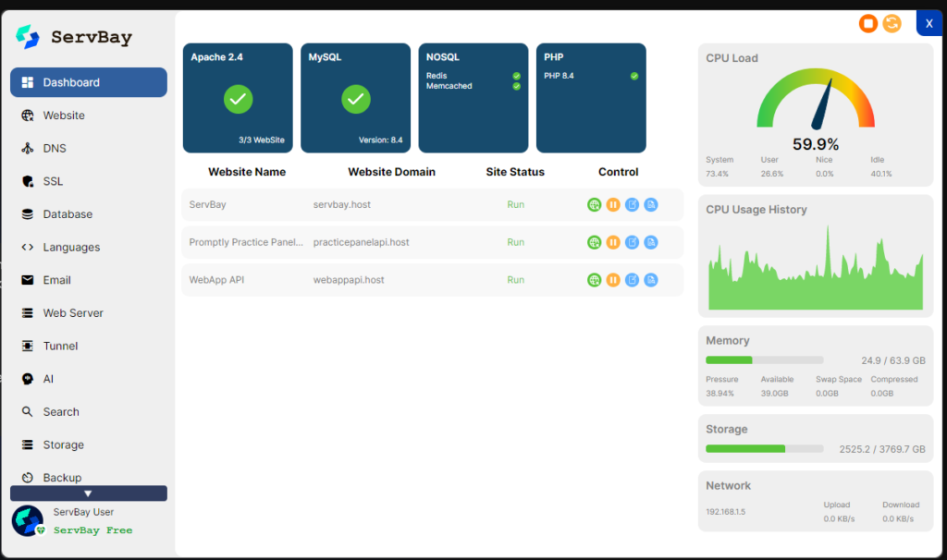
Task: Edit the ServBay website with pencil icon
Action: point(632,204)
